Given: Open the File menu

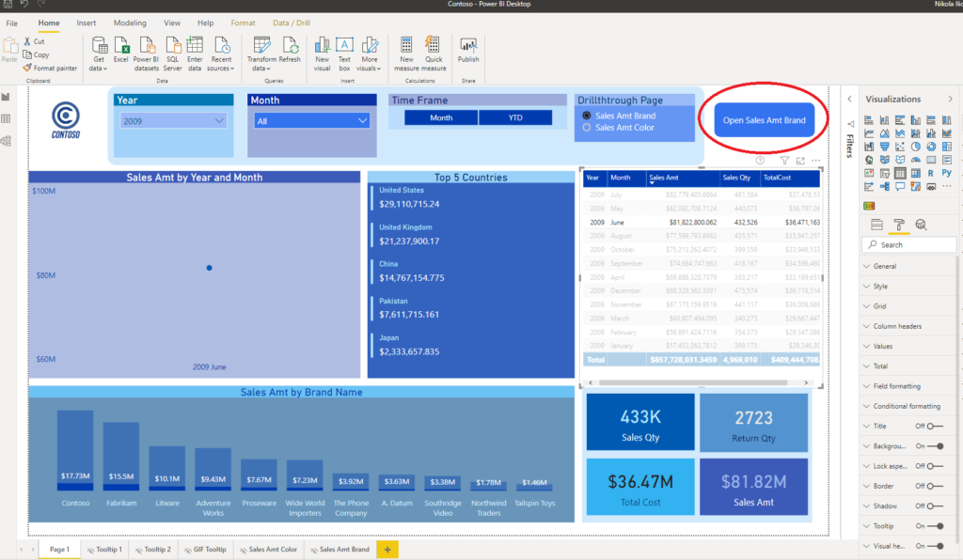Looking at the screenshot, I should tap(11, 23).
